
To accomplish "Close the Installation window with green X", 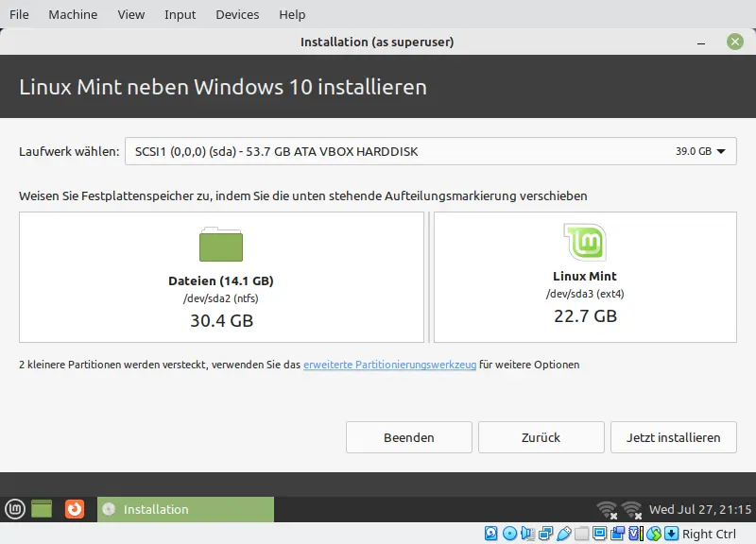I will pos(735,42).
